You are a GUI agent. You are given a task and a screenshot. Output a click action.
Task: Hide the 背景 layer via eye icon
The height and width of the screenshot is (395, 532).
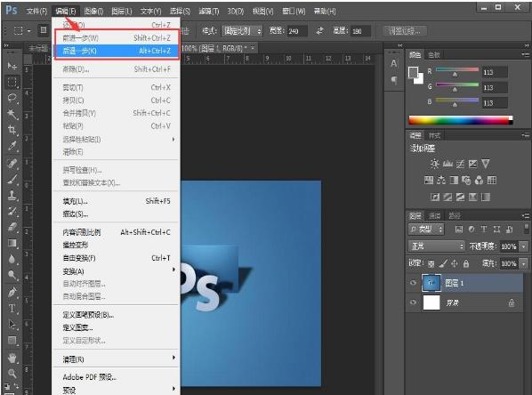coord(413,302)
